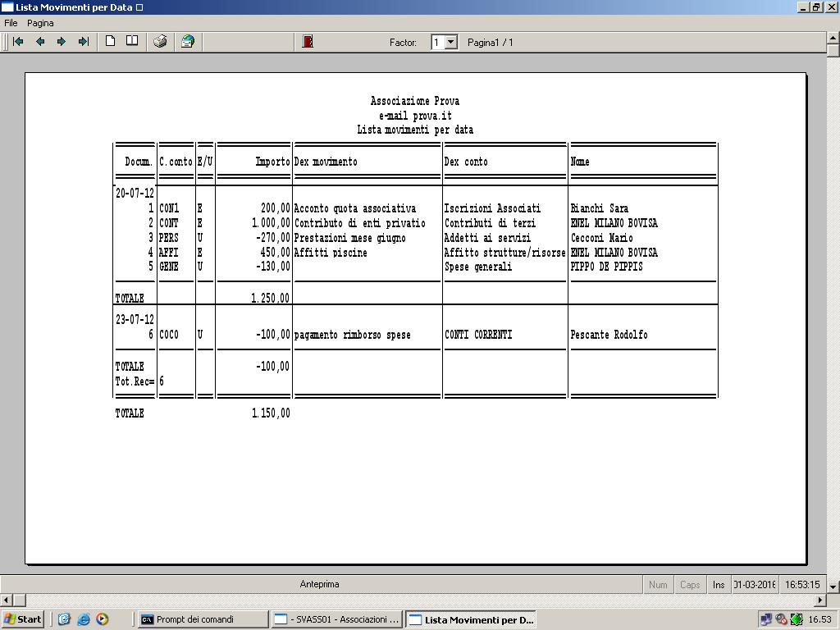This screenshot has width=840, height=630.
Task: Show single page view icon
Action: [x=111, y=41]
